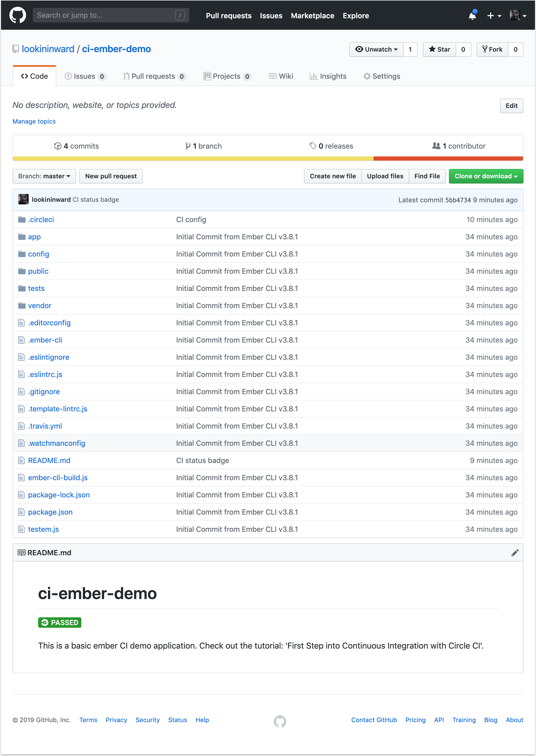Open the Marketplace menu

click(x=313, y=15)
